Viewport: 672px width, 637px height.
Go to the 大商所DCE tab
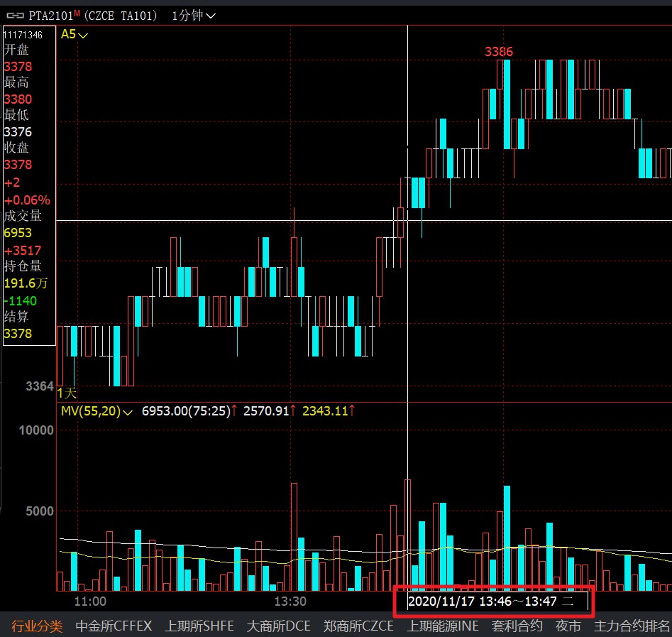coord(279,626)
